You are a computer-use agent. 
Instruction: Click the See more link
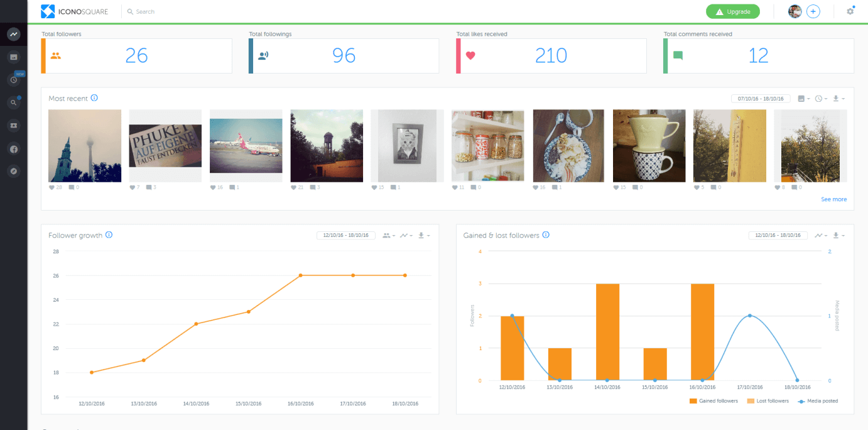[x=833, y=199]
